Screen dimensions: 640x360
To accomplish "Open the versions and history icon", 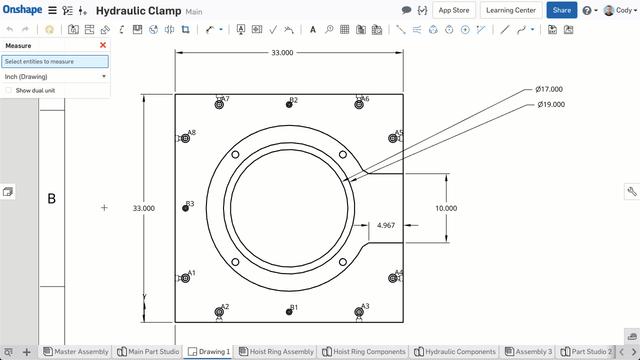I will point(67,11).
